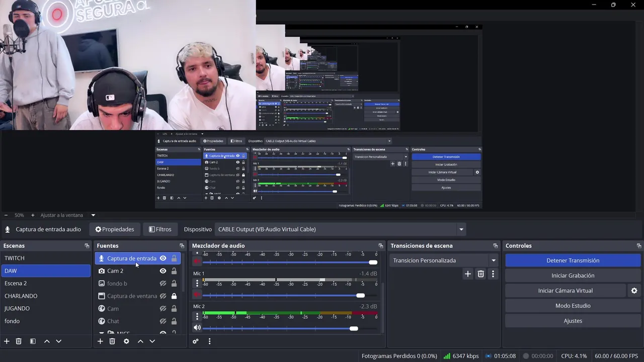The height and width of the screenshot is (362, 644).
Task: Click the Dispositivo dropdown arrow
Action: 461,229
